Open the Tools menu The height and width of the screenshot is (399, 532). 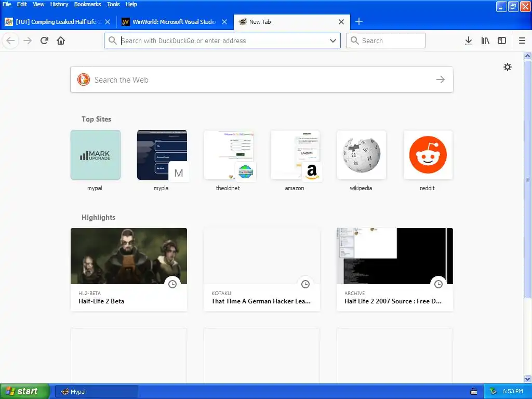point(113,4)
